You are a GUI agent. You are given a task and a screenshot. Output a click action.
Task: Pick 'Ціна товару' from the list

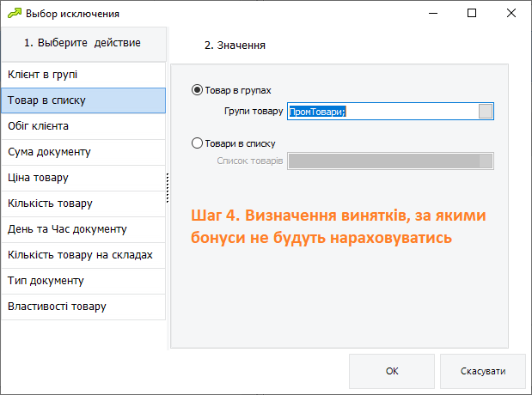(83, 178)
